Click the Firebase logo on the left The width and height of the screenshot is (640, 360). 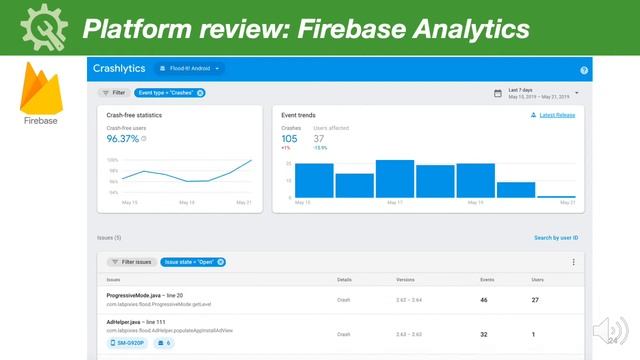point(41,93)
